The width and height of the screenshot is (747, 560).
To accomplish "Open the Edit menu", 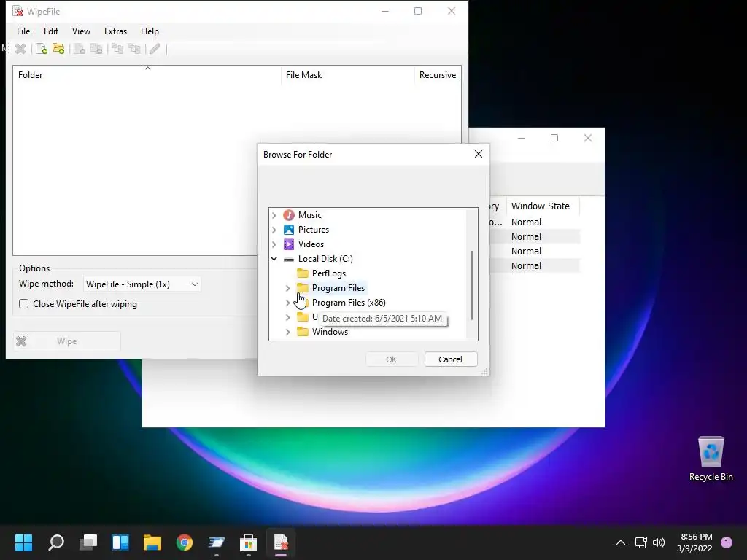I will (51, 31).
